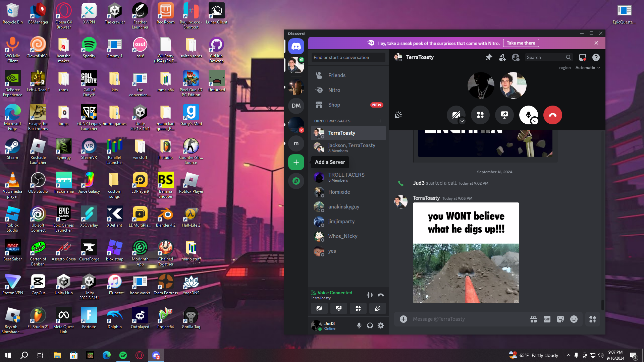
Task: Open Friends tab in Discord sidebar
Action: (348, 75)
